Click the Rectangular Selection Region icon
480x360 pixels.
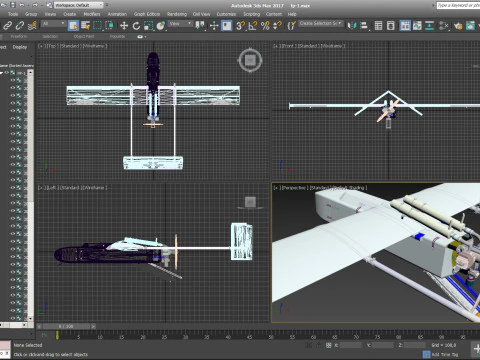(97, 26)
